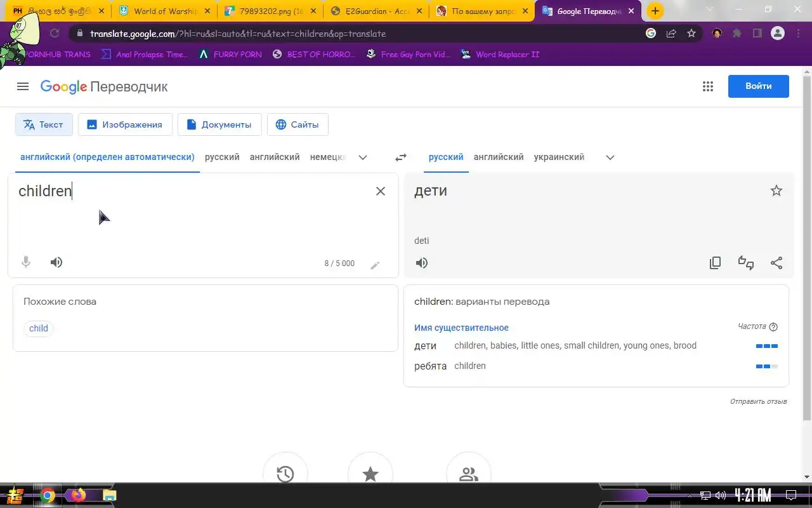Click the Войти sign-in button
812x508 pixels.
[759, 86]
